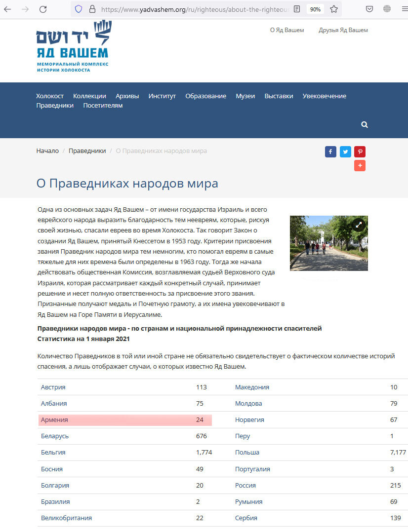Image resolution: width=408 pixels, height=532 pixels.
Task: Open Норвегия in the table
Action: click(250, 419)
